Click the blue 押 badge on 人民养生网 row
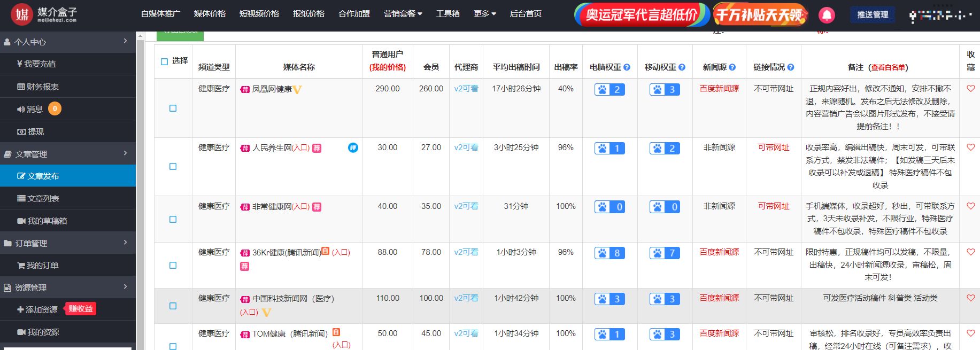Screen dimensions: 980x350 tap(353, 147)
